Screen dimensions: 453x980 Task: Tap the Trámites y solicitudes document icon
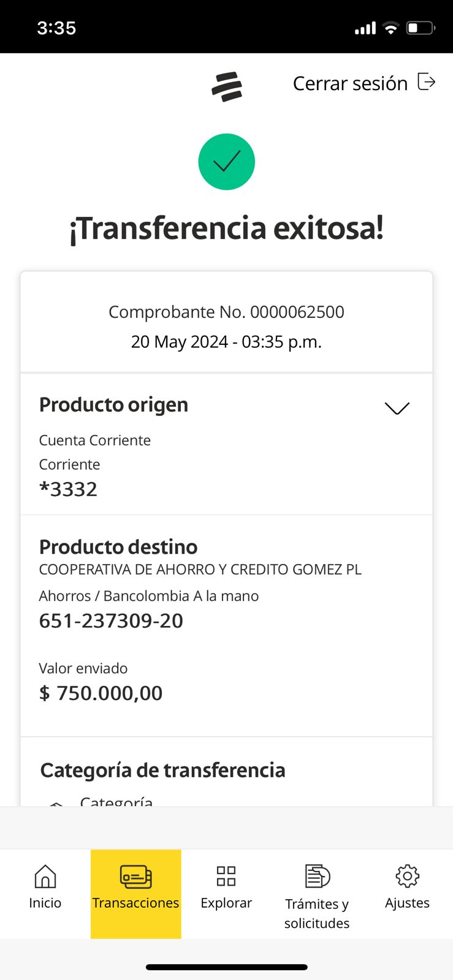click(317, 876)
